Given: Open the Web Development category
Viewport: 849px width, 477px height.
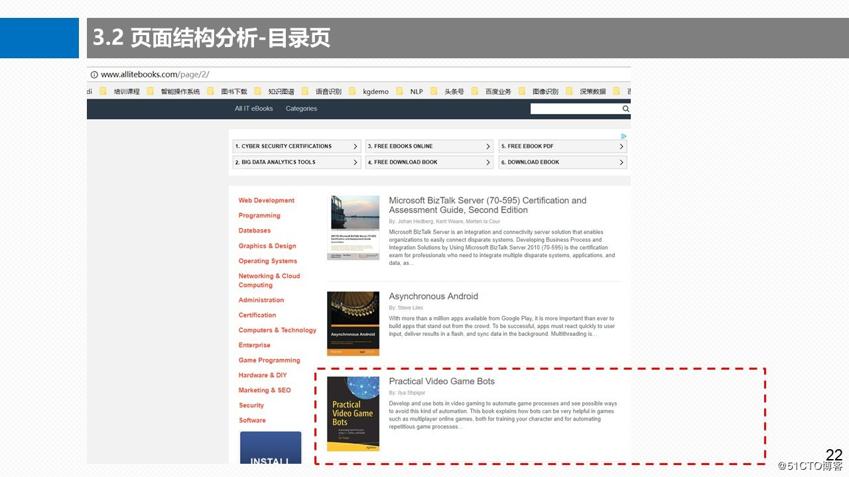Looking at the screenshot, I should point(266,200).
